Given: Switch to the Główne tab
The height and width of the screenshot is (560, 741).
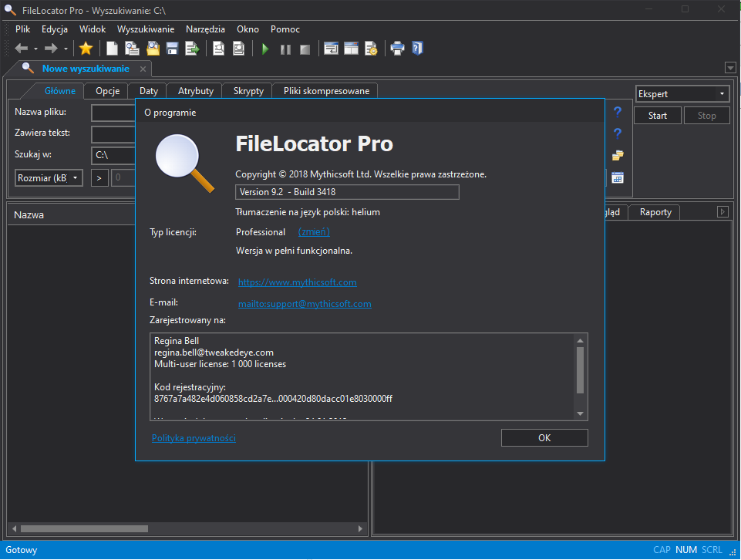Looking at the screenshot, I should [x=60, y=91].
